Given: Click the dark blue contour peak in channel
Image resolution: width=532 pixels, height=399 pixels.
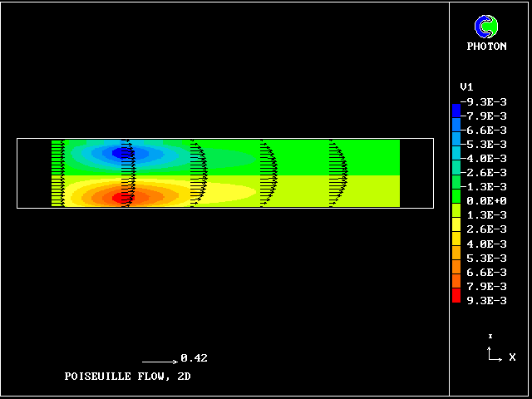Looking at the screenshot, I should [122, 152].
